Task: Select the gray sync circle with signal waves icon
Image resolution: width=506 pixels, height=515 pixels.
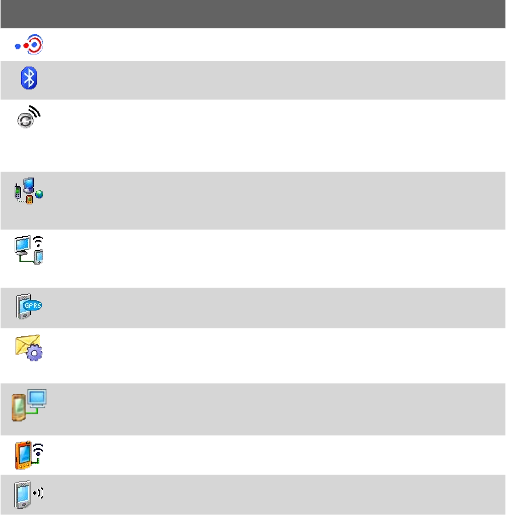Action: coord(29,117)
